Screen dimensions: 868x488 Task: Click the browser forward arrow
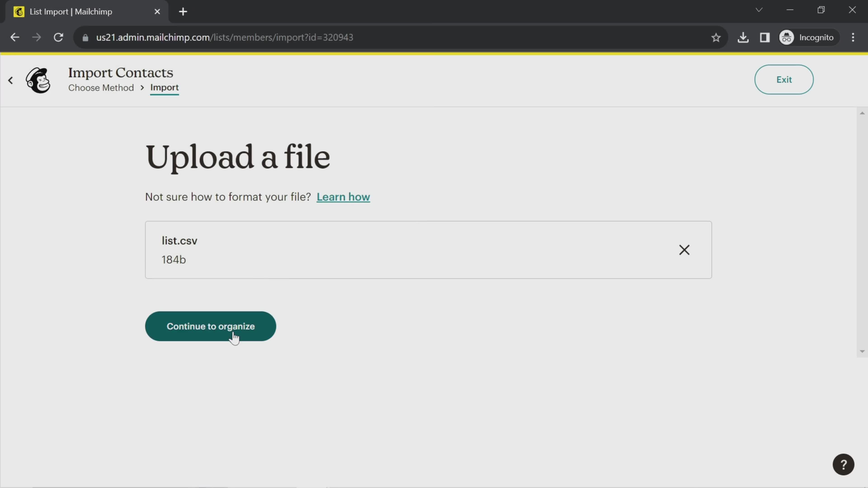pos(36,37)
